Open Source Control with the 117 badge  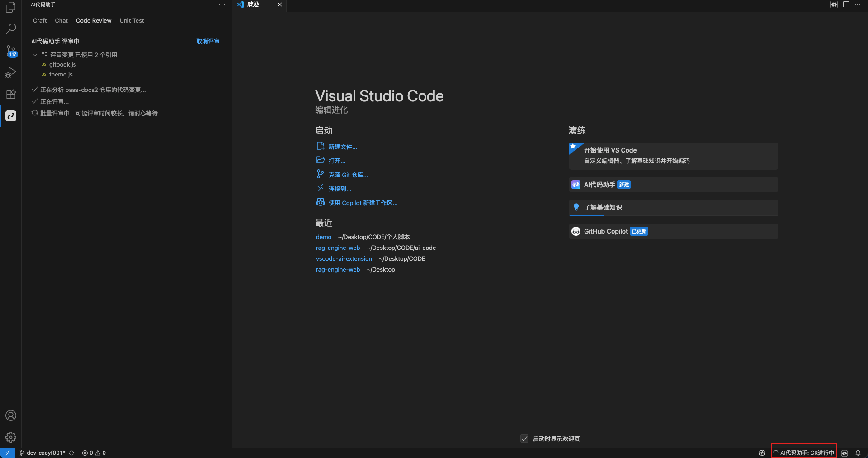(11, 51)
